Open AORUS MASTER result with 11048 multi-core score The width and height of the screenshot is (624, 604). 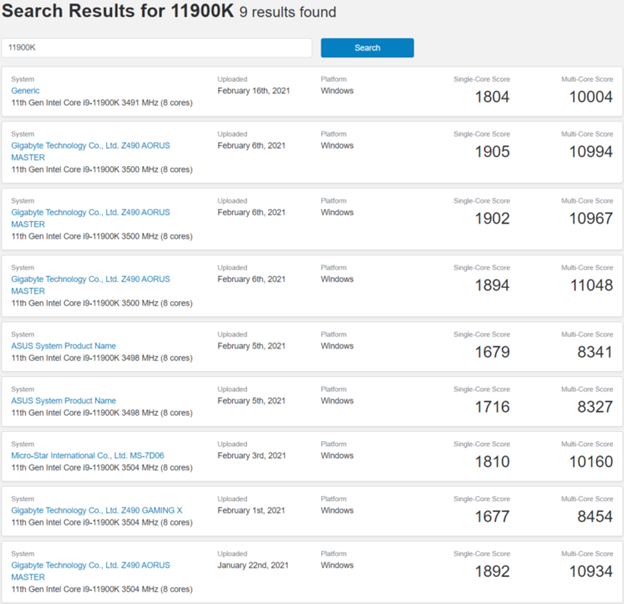tap(90, 280)
